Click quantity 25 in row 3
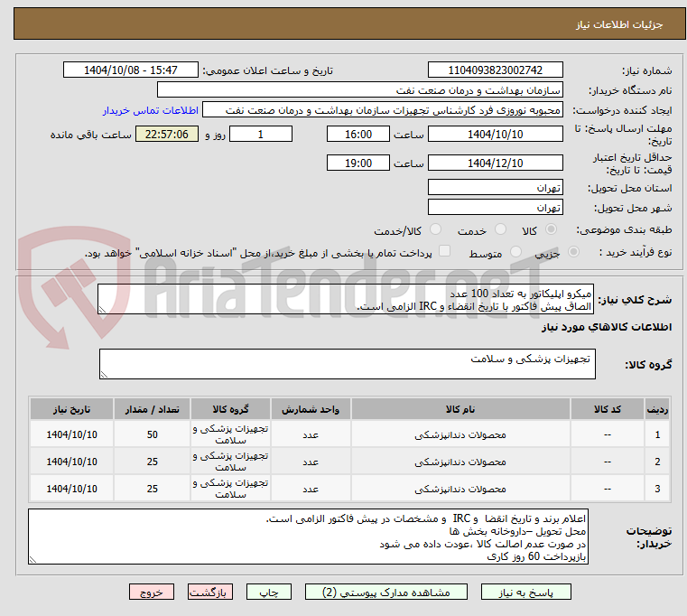 point(152,489)
